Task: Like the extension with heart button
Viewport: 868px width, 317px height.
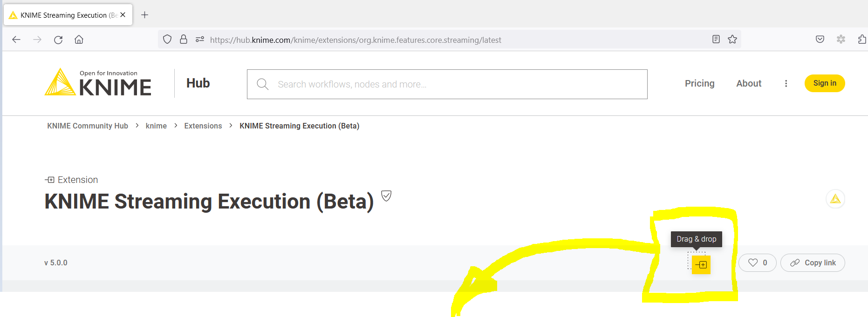Action: (x=758, y=263)
